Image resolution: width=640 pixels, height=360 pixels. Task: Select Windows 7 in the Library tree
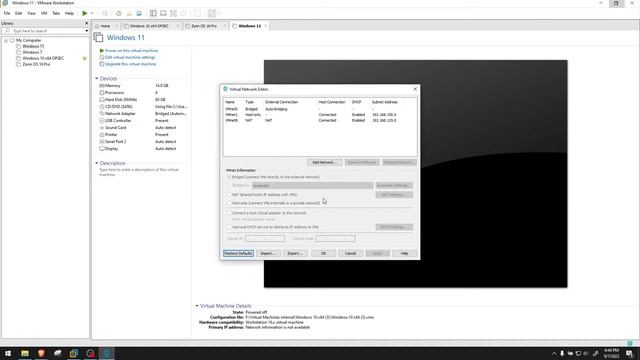click(x=32, y=52)
